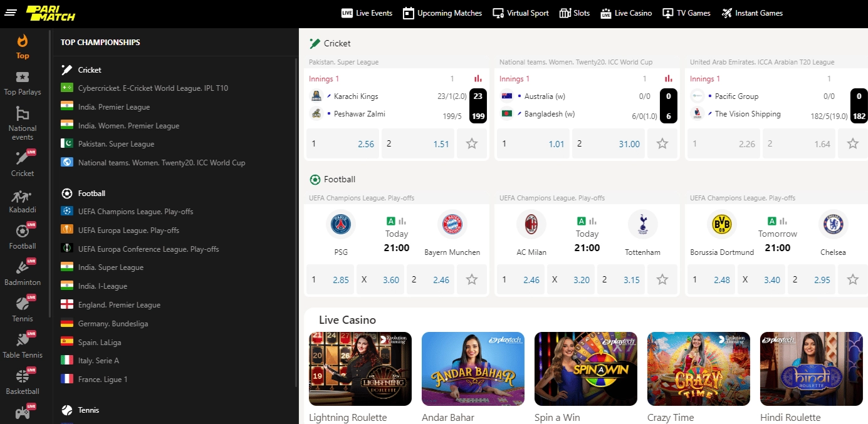The image size is (868, 424).
Task: Open Hindi Roulette game thumbnail
Action: [x=812, y=369]
